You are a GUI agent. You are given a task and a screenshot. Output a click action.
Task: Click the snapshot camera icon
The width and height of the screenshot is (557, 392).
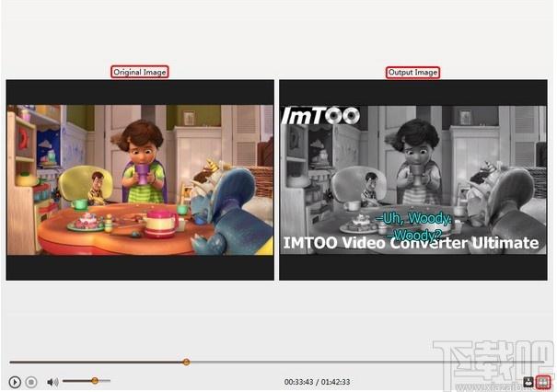click(528, 383)
